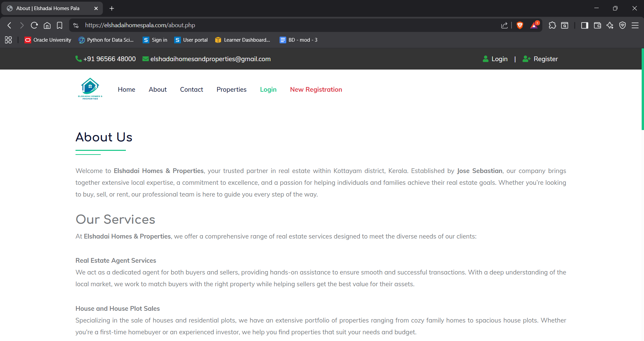
Task: Open the Contact navigation menu item
Action: pos(191,89)
